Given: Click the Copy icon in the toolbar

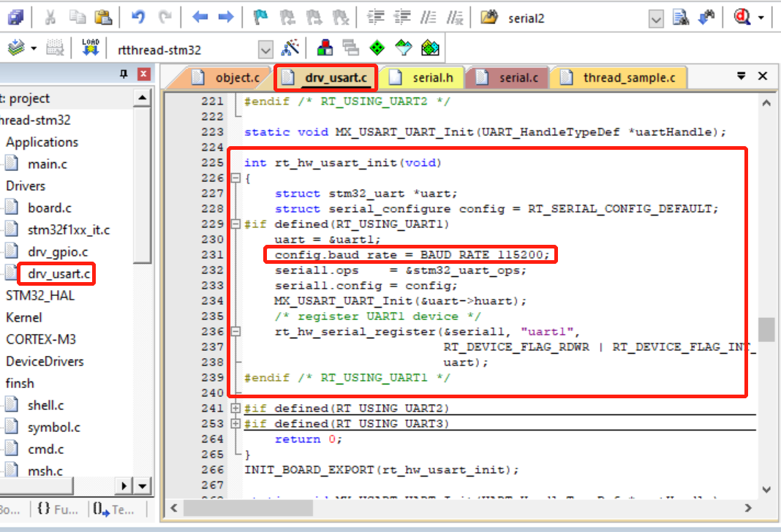Looking at the screenshot, I should click(78, 18).
